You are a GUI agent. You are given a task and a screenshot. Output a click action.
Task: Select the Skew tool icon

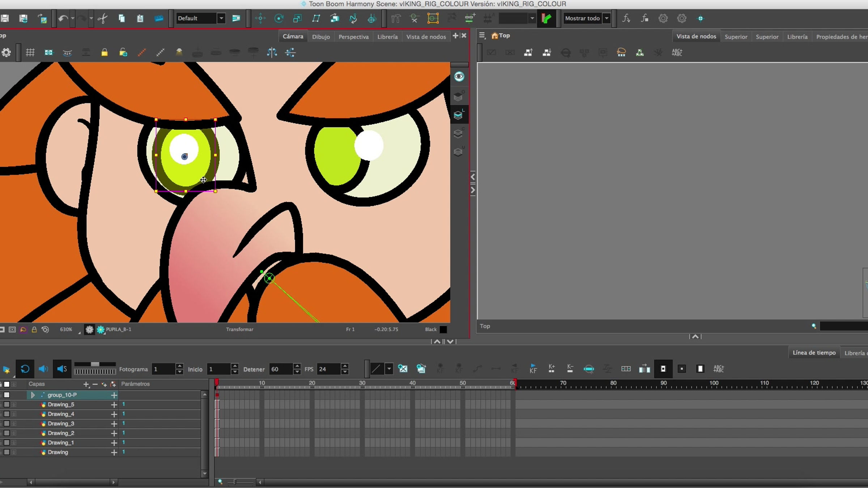pos(316,18)
